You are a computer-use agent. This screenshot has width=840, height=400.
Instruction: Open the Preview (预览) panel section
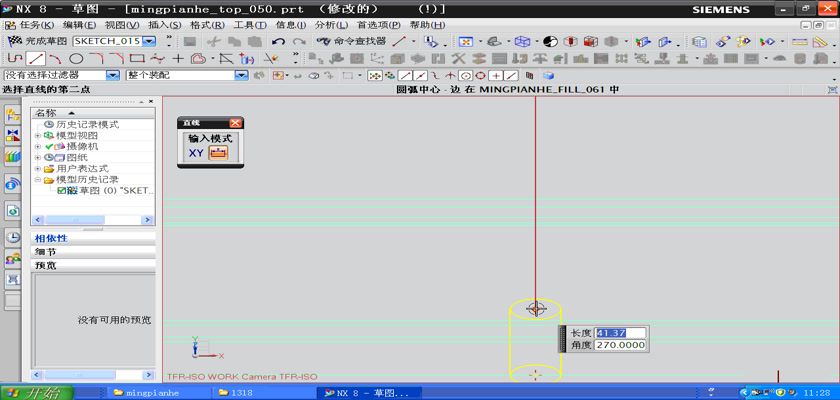point(93,265)
